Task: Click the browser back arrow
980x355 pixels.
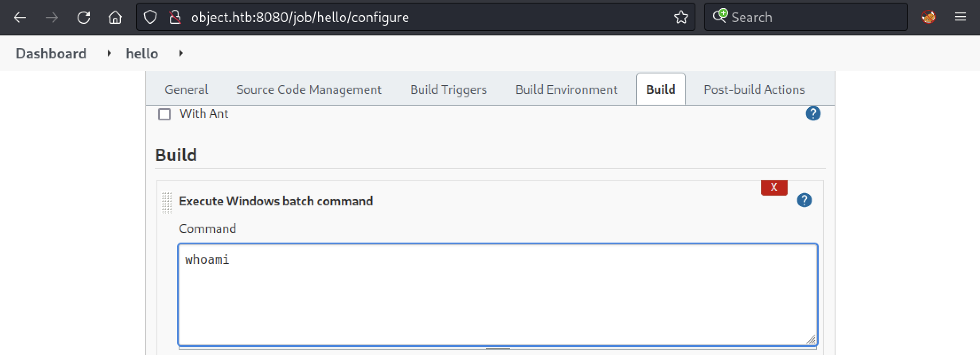Action: point(20,18)
